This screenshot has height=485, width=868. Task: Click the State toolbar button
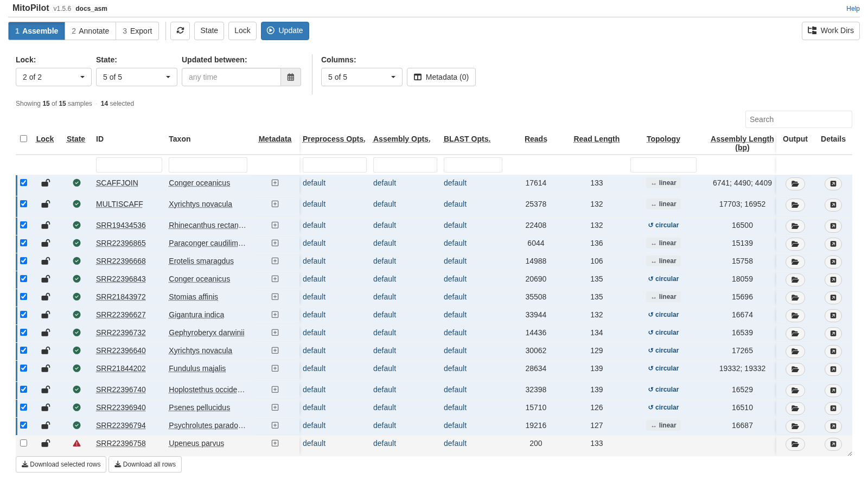[x=209, y=31]
